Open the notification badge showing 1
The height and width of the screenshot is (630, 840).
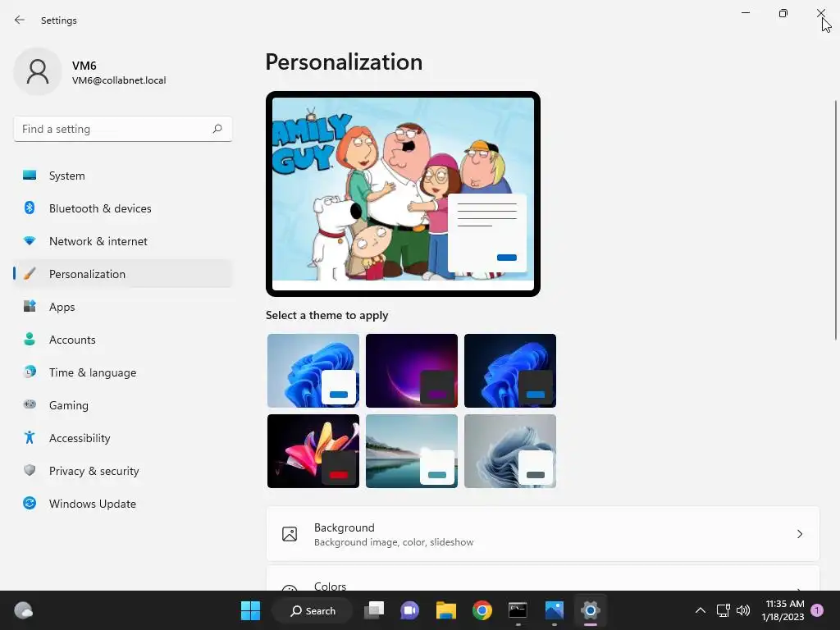tap(817, 610)
